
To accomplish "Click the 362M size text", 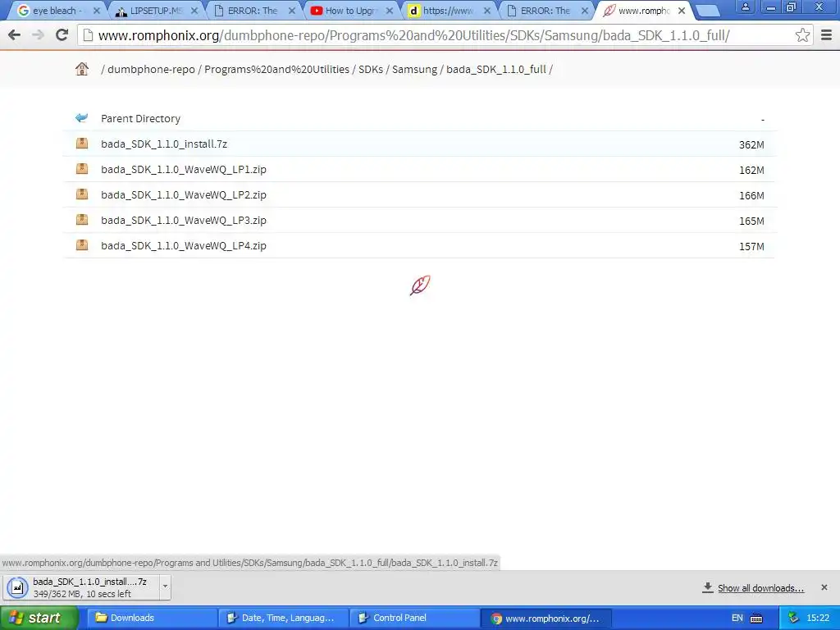I will click(751, 144).
